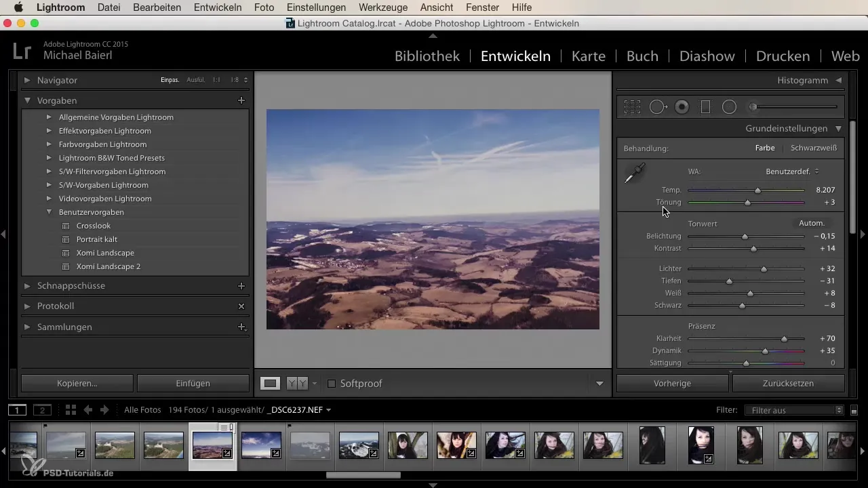This screenshot has height=488, width=868.
Task: Select main window display 1
Action: point(17,410)
